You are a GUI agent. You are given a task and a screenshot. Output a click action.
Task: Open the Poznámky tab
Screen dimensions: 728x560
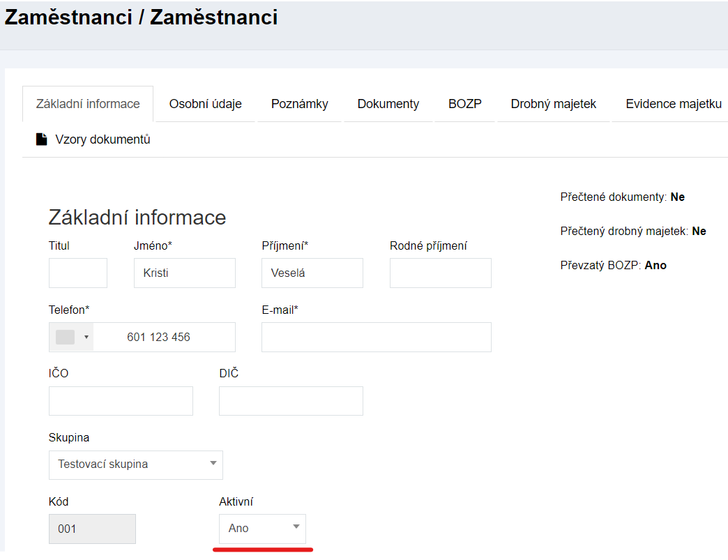tap(299, 104)
